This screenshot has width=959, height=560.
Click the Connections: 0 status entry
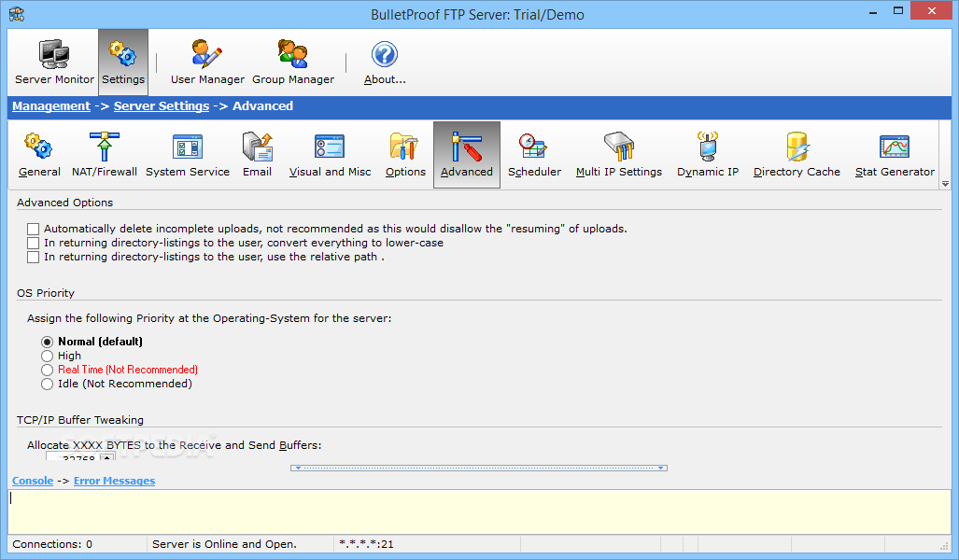[x=52, y=544]
